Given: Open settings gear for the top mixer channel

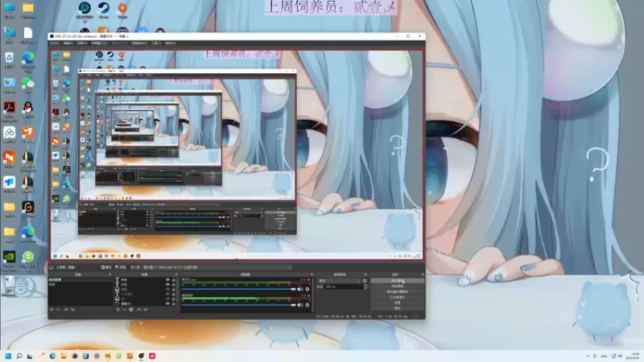Looking at the screenshot, I should pos(308,289).
